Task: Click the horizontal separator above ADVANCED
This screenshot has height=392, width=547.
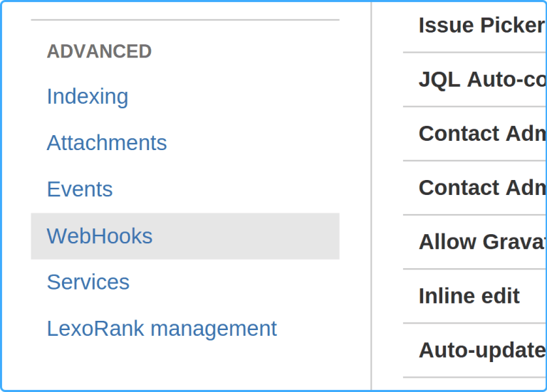Action: [185, 20]
